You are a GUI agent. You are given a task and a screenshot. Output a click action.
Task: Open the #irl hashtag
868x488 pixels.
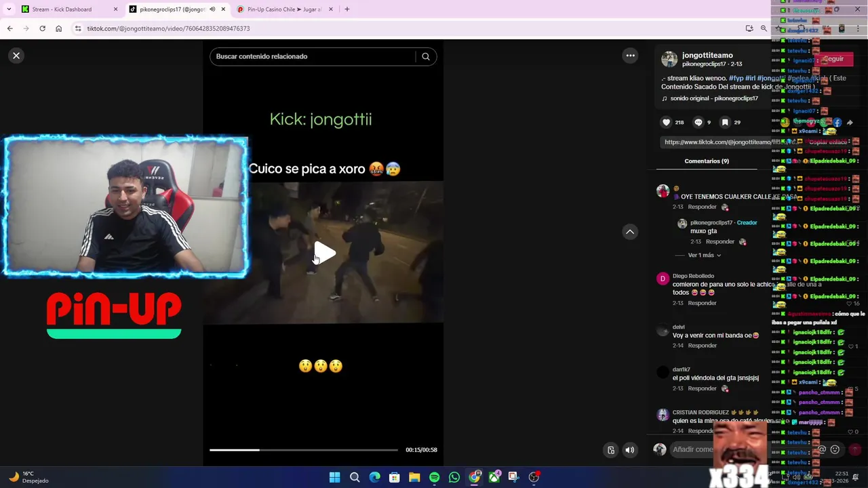pyautogui.click(x=750, y=78)
